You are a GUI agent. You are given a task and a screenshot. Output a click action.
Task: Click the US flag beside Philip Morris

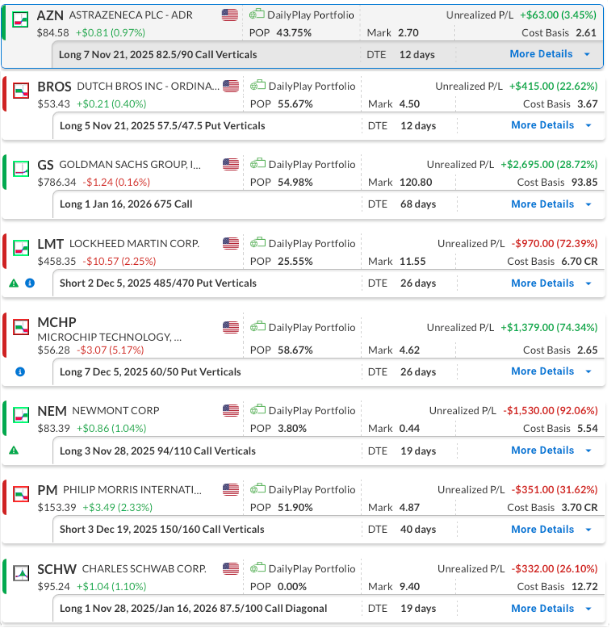tap(231, 489)
